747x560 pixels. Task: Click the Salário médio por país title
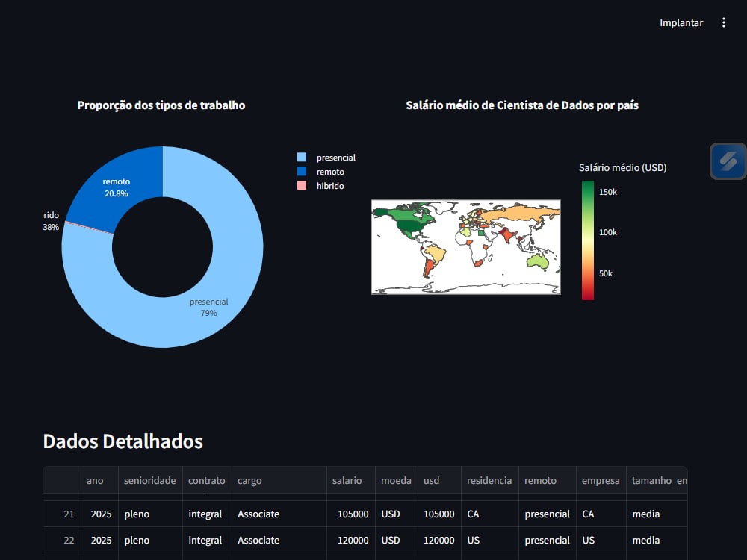522,105
